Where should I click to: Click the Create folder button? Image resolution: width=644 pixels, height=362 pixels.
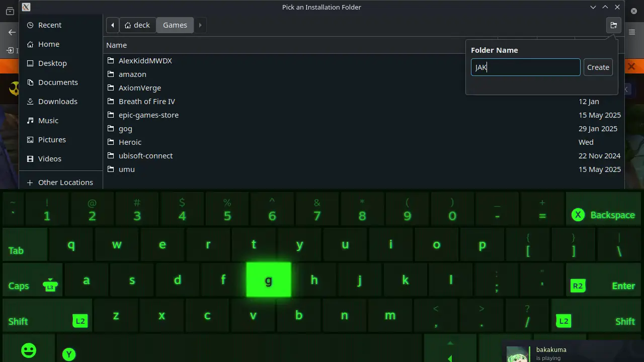[x=598, y=67]
